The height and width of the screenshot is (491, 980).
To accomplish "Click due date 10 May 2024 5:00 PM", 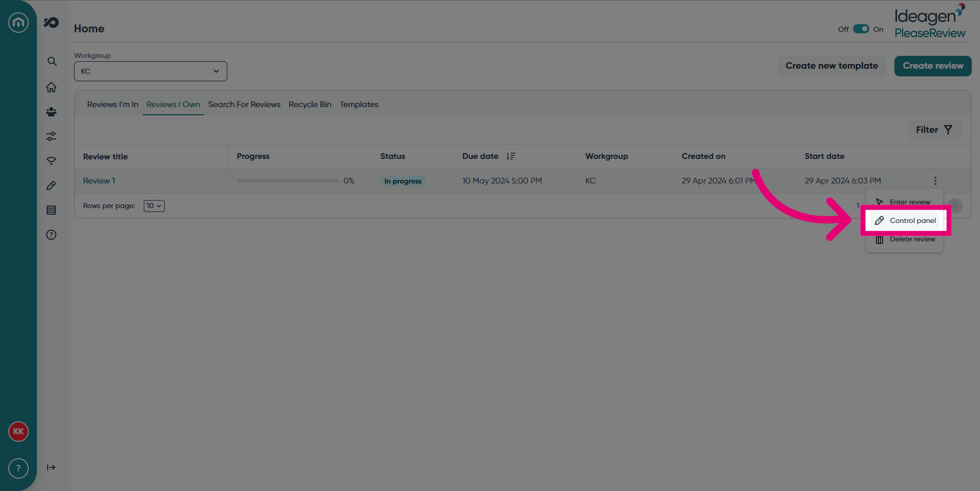I will [502, 181].
